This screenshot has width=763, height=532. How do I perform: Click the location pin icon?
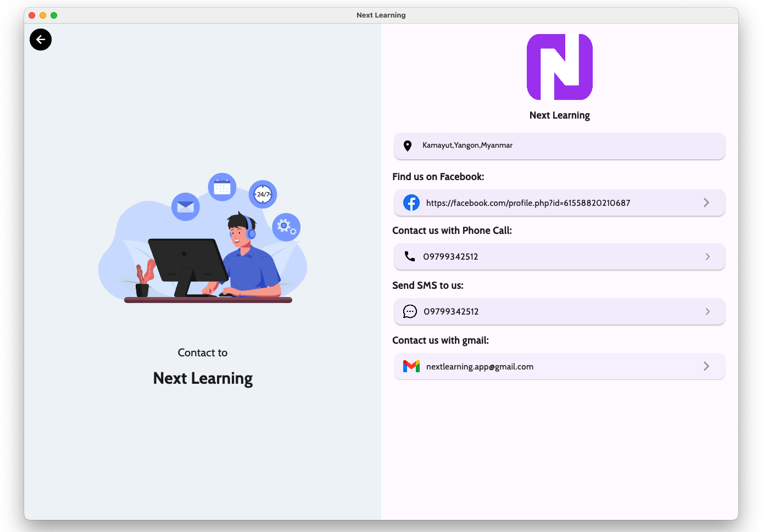(x=408, y=146)
